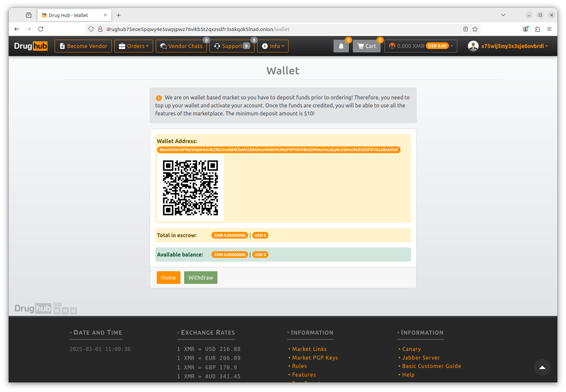Open the Basic Customer Guide link
Image resolution: width=566 pixels, height=392 pixels.
coord(431,366)
